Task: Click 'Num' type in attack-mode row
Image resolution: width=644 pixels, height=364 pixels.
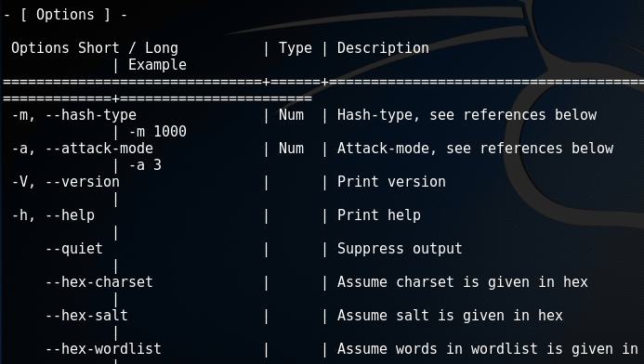Action: [291, 149]
